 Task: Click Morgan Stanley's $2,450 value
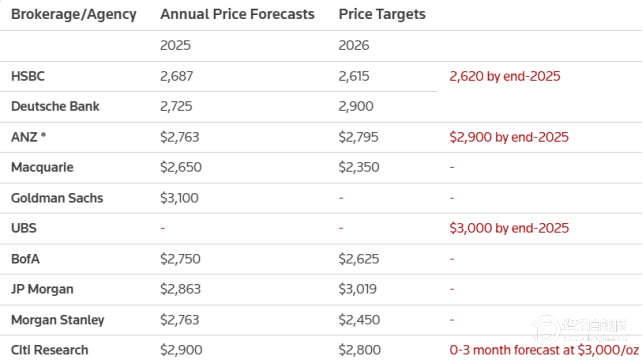359,320
